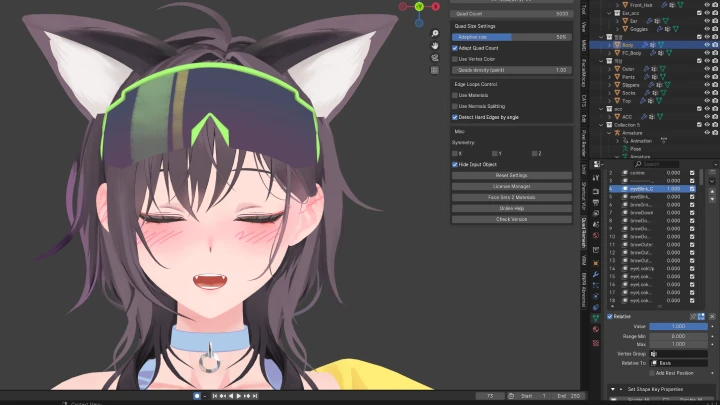Open the Tool properties tab icon
The width and height of the screenshot is (720, 405).
click(596, 178)
